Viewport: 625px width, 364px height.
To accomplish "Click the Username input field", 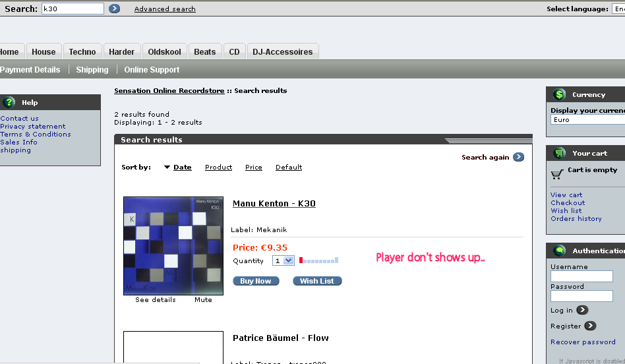I will 581,276.
